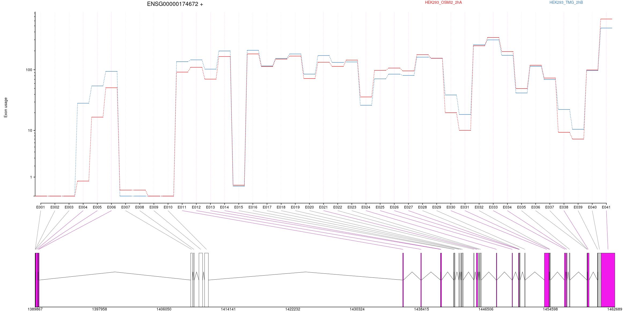The height and width of the screenshot is (322, 644).
Task: Click the gray E040 exon block in gene model
Action: 599,280
